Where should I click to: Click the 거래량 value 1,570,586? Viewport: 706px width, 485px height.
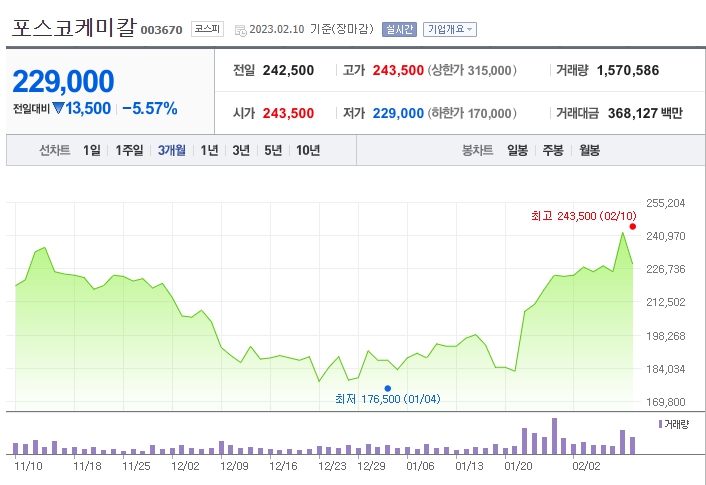628,70
